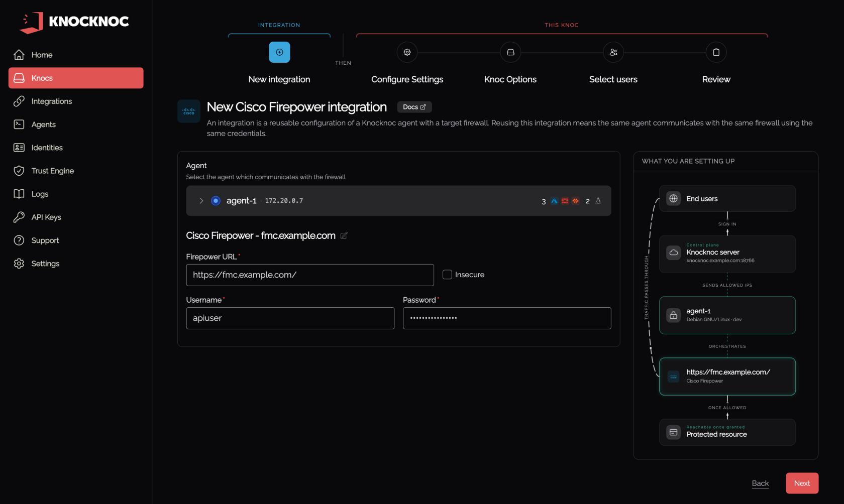The width and height of the screenshot is (844, 504).
Task: Go Back to the previous step
Action: 760,483
